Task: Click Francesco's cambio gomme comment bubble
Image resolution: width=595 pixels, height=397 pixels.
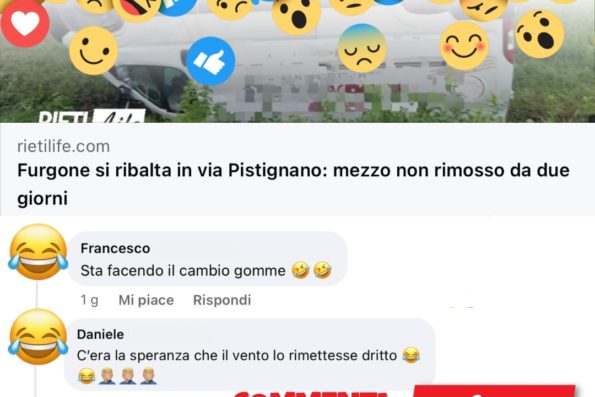Action: 208,259
